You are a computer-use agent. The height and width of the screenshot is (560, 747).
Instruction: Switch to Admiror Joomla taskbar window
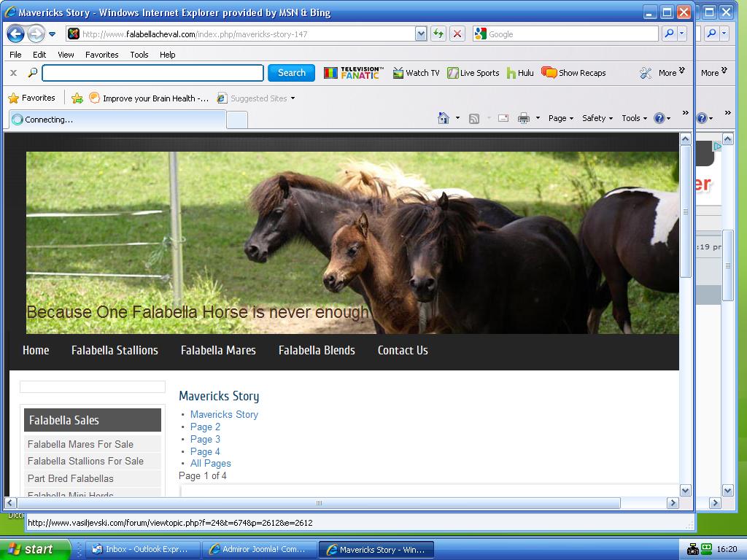point(260,549)
